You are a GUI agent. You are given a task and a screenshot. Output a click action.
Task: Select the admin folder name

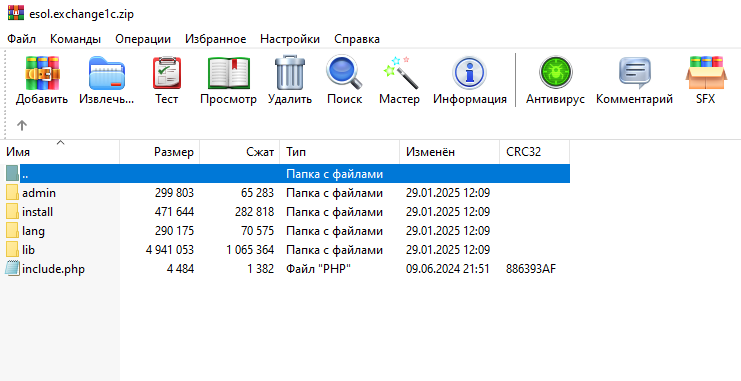pyautogui.click(x=39, y=193)
